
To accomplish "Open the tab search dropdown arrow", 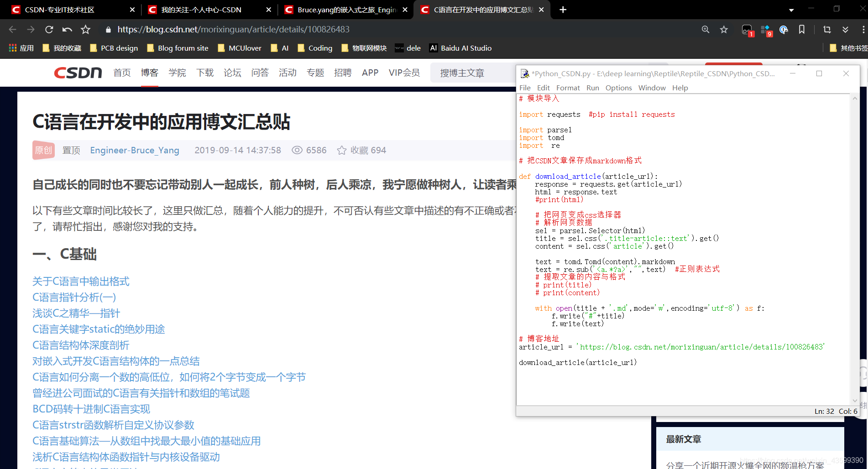I will [791, 10].
